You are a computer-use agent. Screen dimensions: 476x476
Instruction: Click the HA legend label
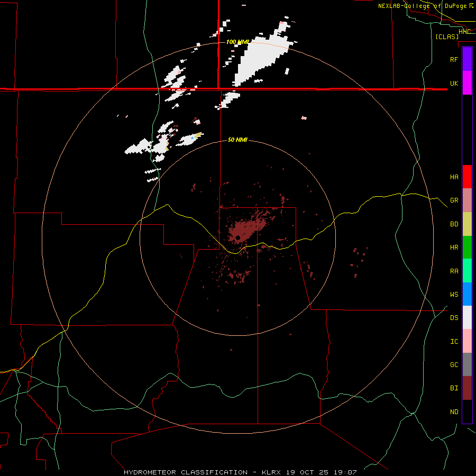pos(454,177)
